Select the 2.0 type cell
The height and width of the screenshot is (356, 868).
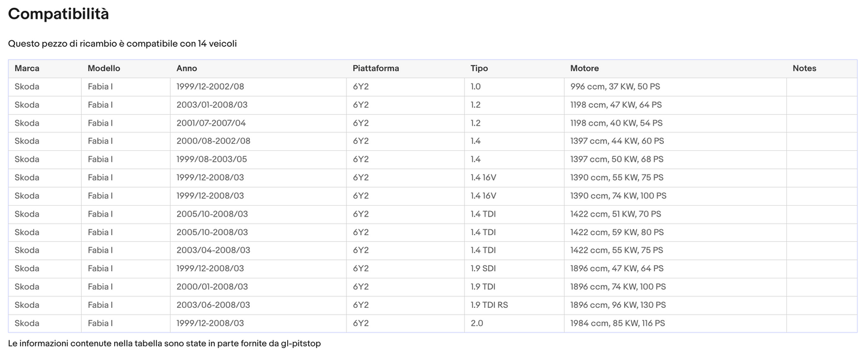(x=476, y=323)
